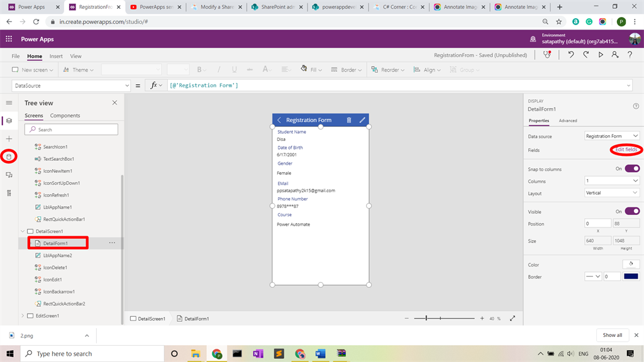This screenshot has width=644, height=362.
Task: Redo the previous change
Action: click(x=586, y=56)
